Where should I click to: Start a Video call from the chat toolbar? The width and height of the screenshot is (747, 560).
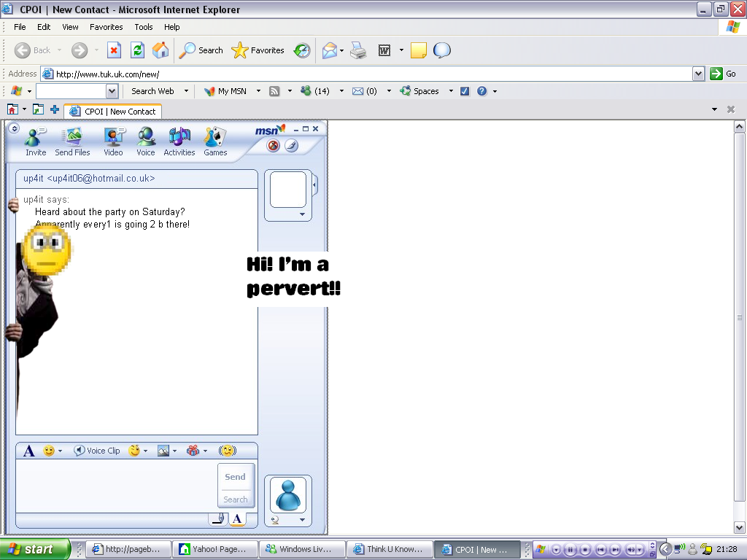point(113,141)
